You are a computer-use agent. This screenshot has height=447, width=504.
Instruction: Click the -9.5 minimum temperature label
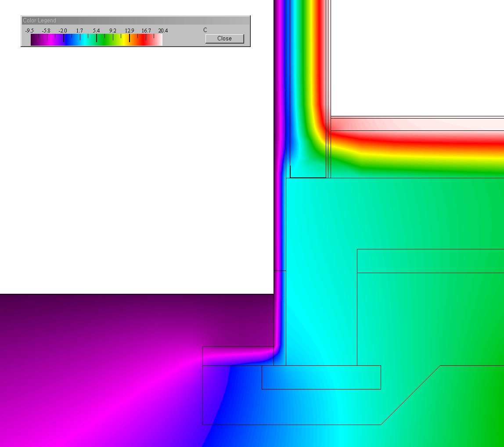(x=29, y=31)
